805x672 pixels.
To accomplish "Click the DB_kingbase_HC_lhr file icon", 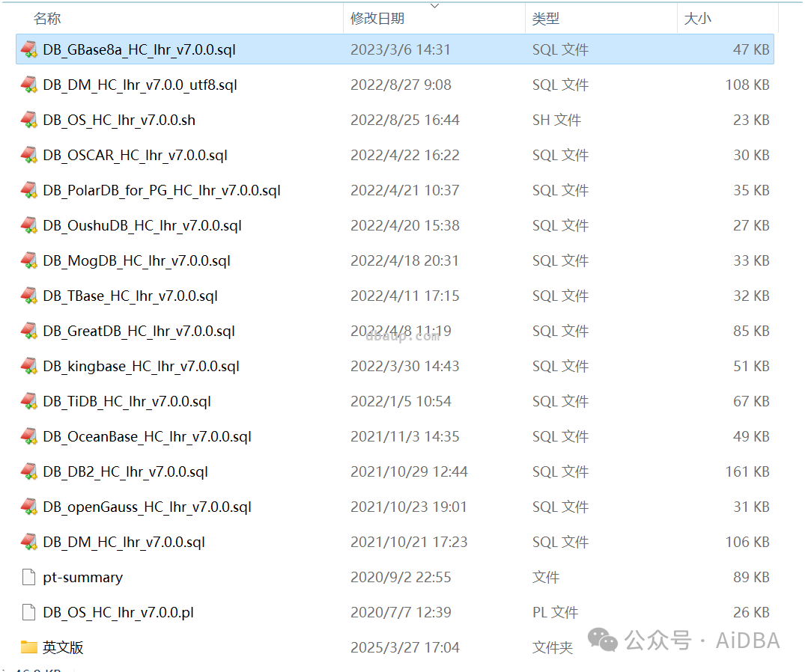I will 28,366.
